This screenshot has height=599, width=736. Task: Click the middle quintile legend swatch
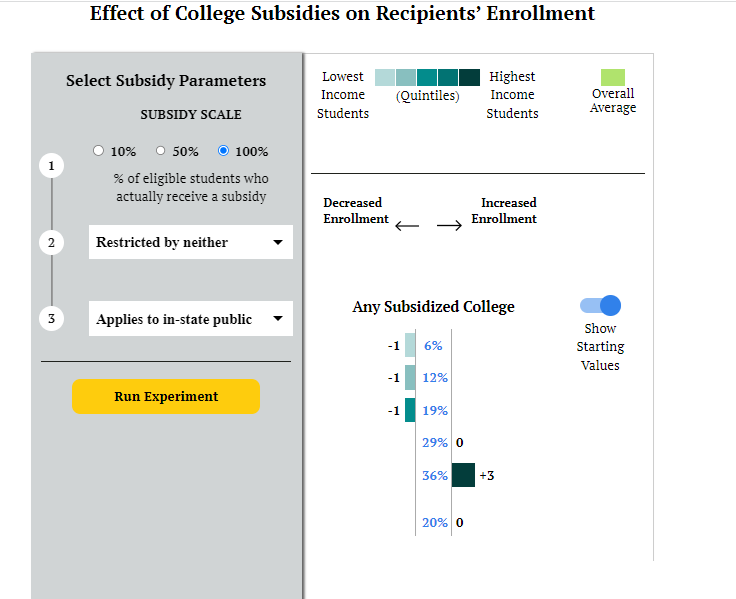click(x=427, y=77)
